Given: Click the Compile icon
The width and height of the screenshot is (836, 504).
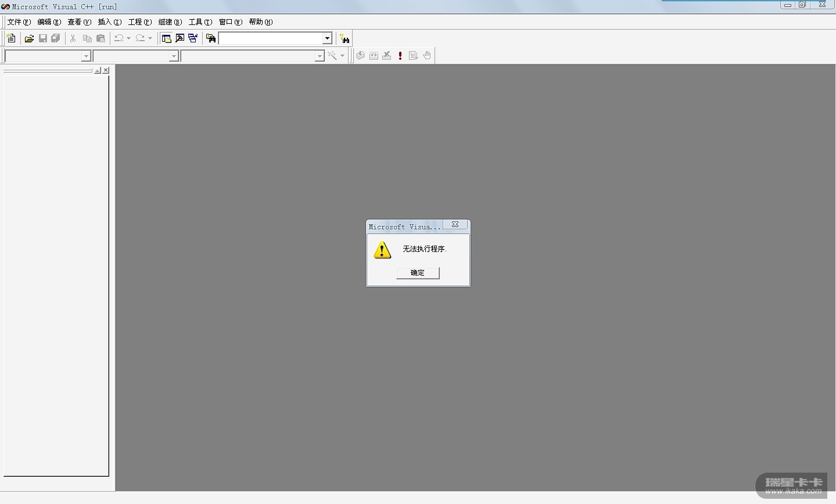Looking at the screenshot, I should coord(360,56).
